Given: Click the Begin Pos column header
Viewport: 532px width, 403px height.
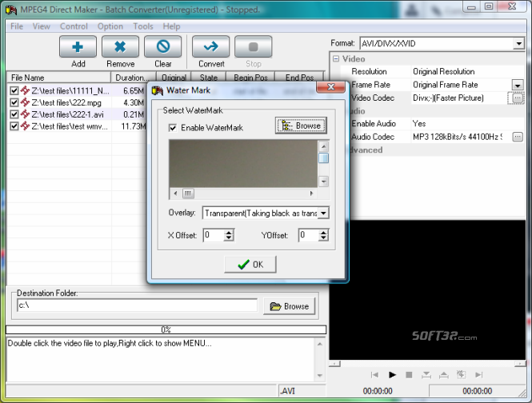Looking at the screenshot, I should coord(250,78).
